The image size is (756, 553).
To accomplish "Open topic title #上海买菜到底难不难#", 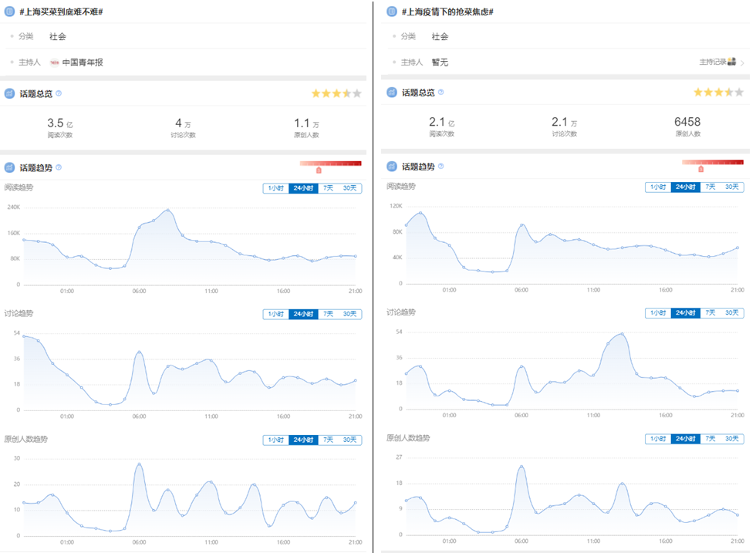I will click(61, 12).
